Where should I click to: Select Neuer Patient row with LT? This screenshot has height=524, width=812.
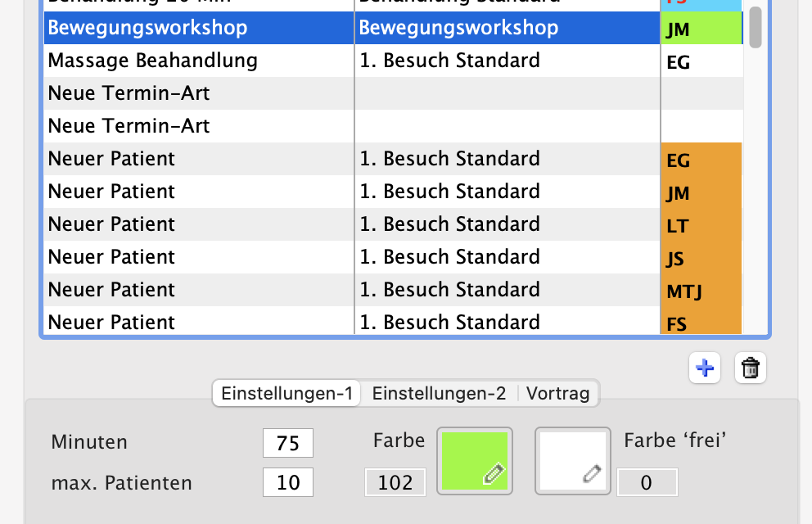coord(111,224)
